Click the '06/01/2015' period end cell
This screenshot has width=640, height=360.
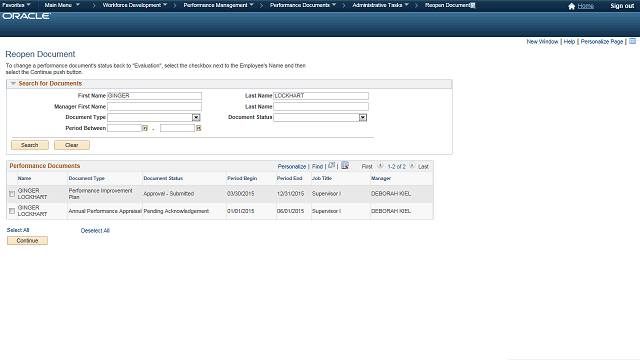tap(290, 211)
